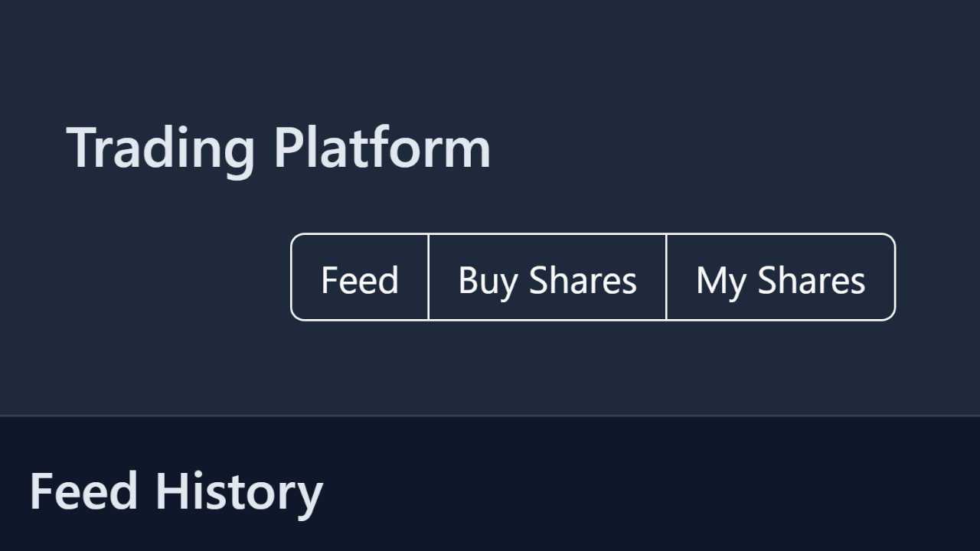Click the Trading Platform title
The image size is (980, 551).
(279, 147)
